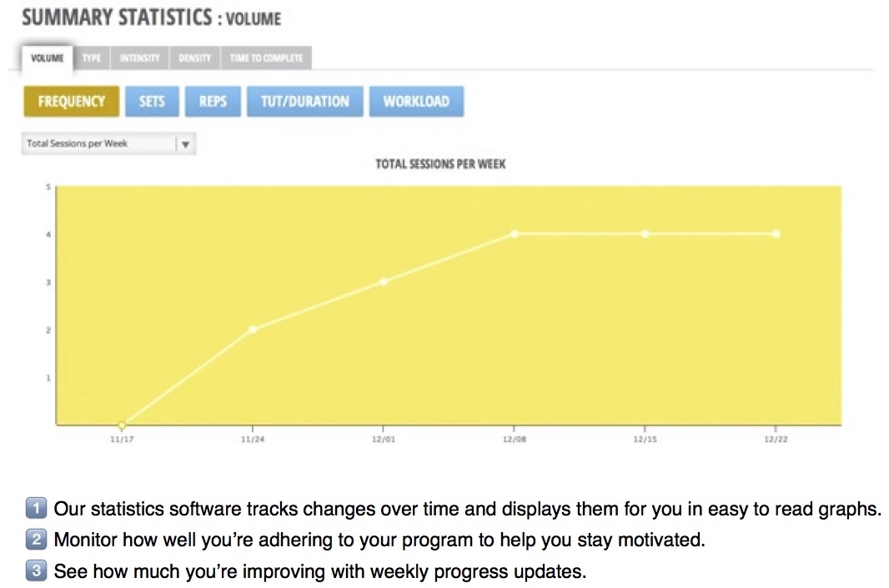This screenshot has height=588, width=889.
Task: Show the Reps statistics
Action: tap(213, 102)
